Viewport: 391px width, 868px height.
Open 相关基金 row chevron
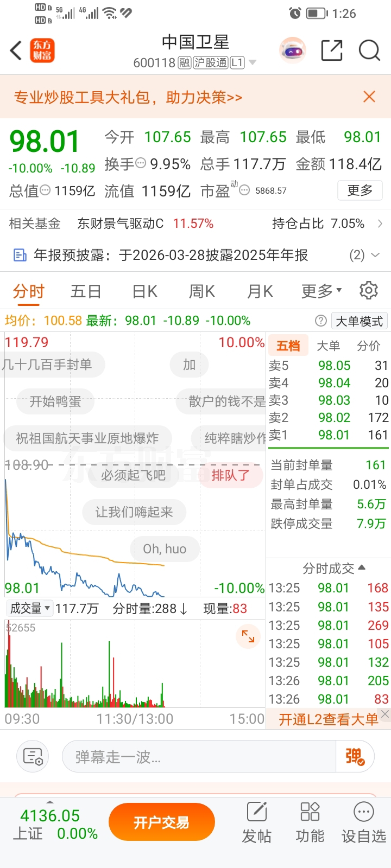380,224
